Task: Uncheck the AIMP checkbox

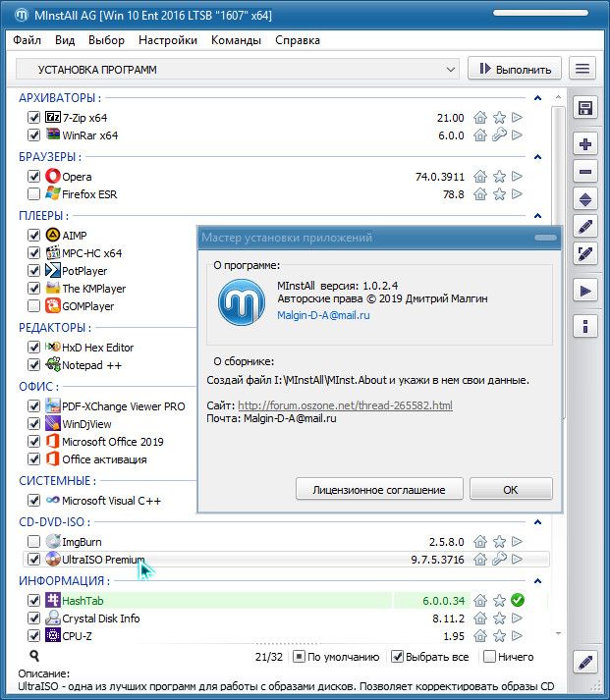Action: 34,236
